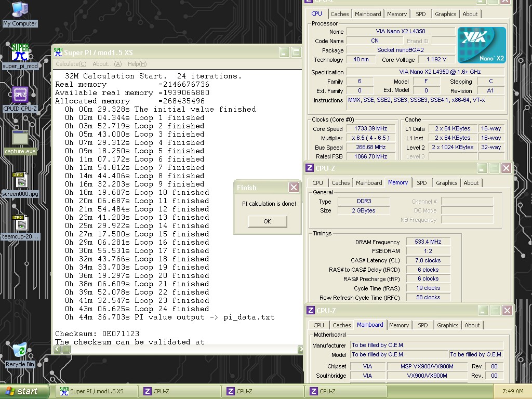532x399 pixels.
Task: Click OK in the Finish dialog
Action: (x=268, y=221)
